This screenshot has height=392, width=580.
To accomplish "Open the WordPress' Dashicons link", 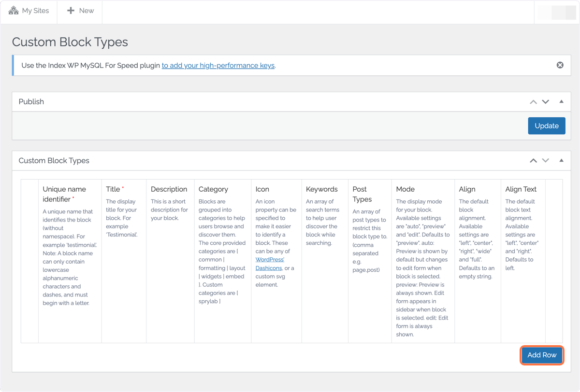I will point(270,264).
